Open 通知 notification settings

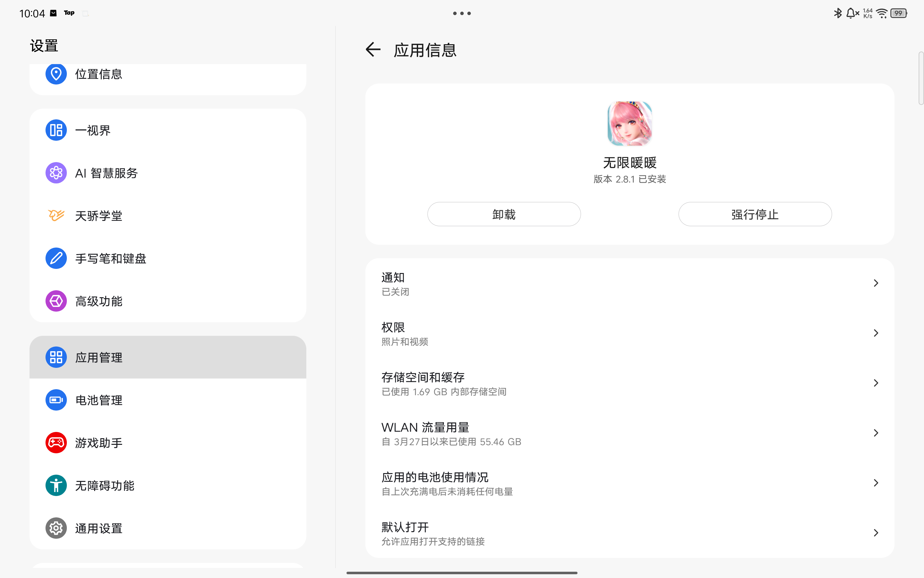click(630, 283)
